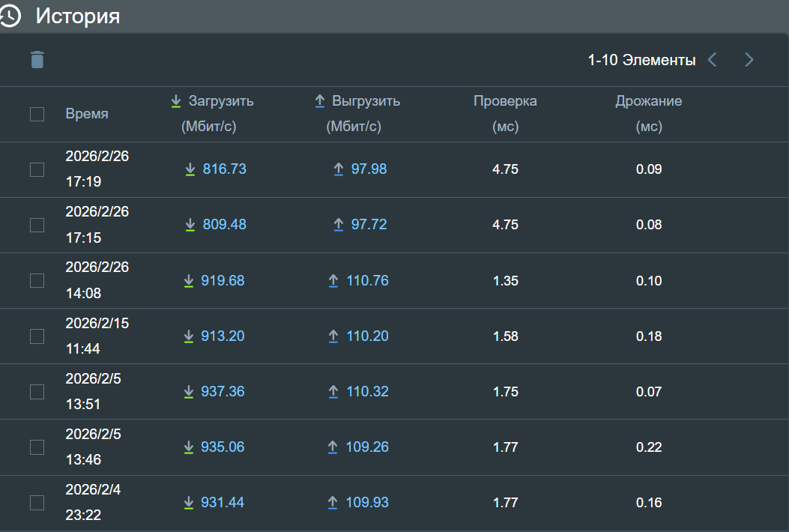The height and width of the screenshot is (532, 789).
Task: Click ping value 1.58
Action: (x=506, y=336)
